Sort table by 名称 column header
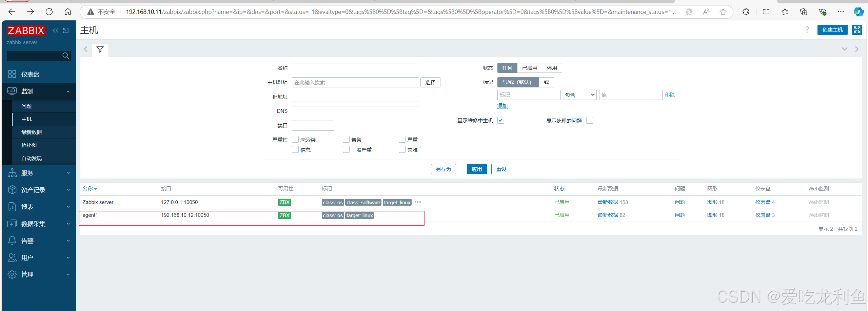 tap(90, 189)
